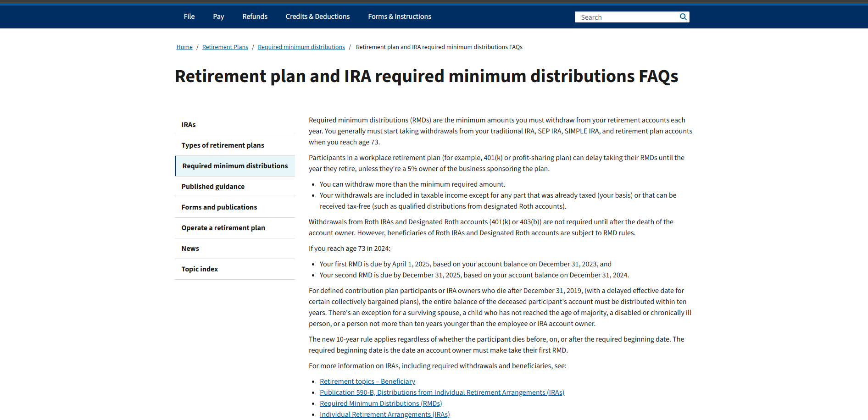The width and height of the screenshot is (868, 420).
Task: Click the search magnifier icon
Action: pos(683,17)
